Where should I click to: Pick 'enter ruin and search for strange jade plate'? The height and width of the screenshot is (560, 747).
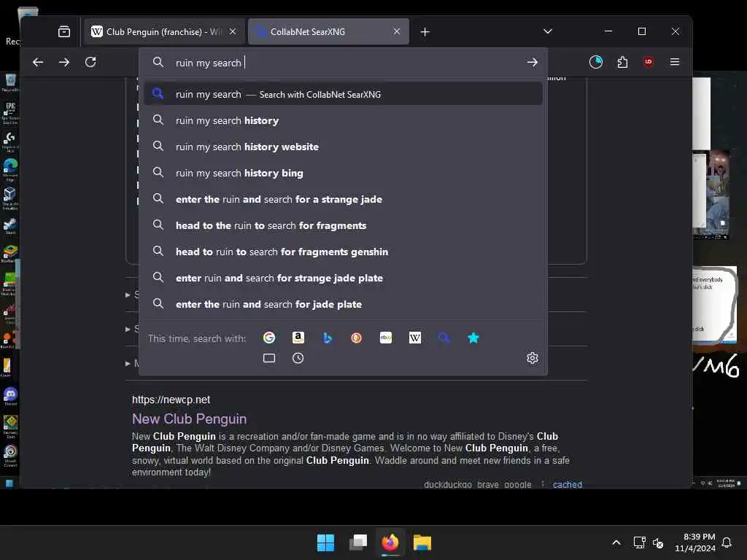click(343, 278)
